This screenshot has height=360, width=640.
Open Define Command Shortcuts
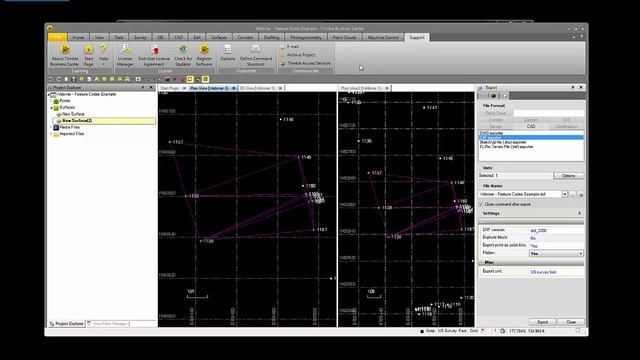point(256,55)
